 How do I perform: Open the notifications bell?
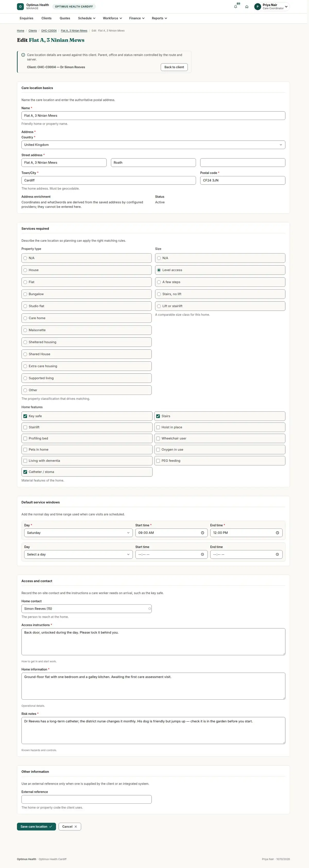236,7
